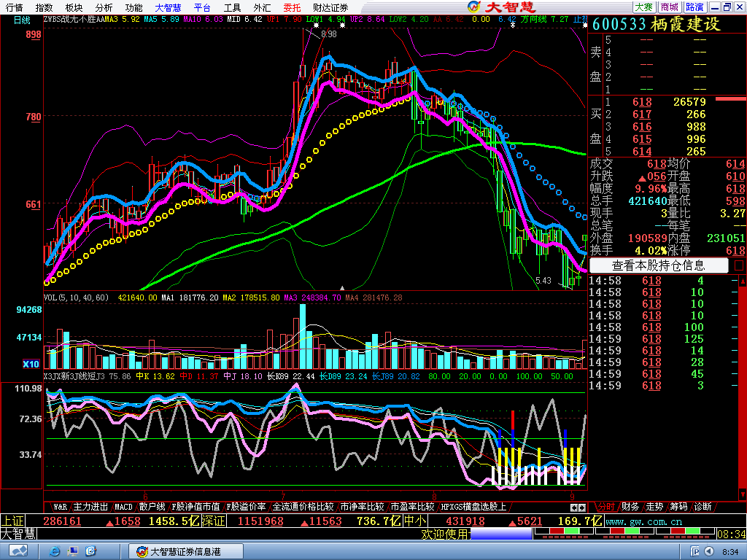Click the ZWBS战无不胜 indicator label
Image resolution: width=747 pixels, height=560 pixels.
(x=70, y=20)
